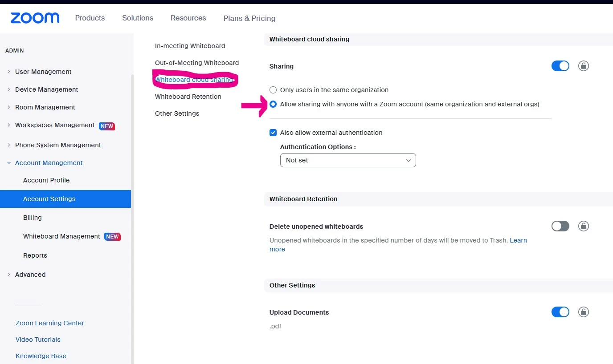Open Phone System Management in sidebar
The height and width of the screenshot is (364, 613).
pyautogui.click(x=58, y=145)
